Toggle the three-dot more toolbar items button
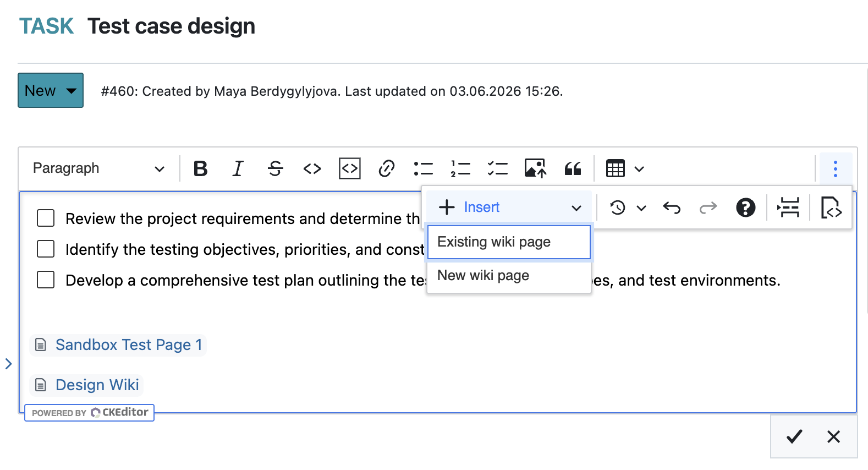The image size is (868, 470). (836, 168)
